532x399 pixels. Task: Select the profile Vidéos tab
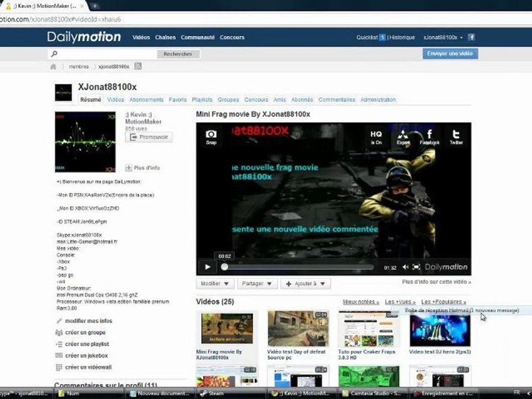[x=115, y=99]
